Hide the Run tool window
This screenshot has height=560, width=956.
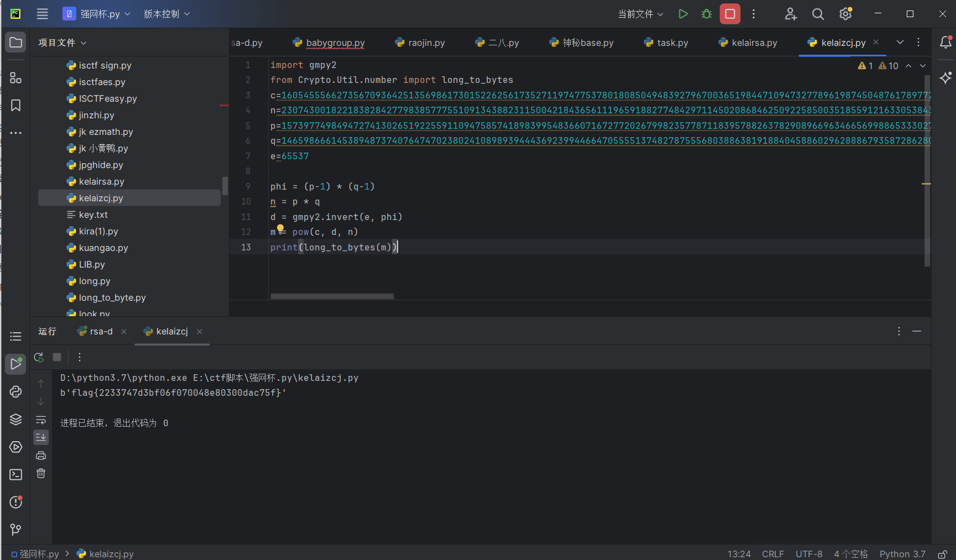point(917,331)
